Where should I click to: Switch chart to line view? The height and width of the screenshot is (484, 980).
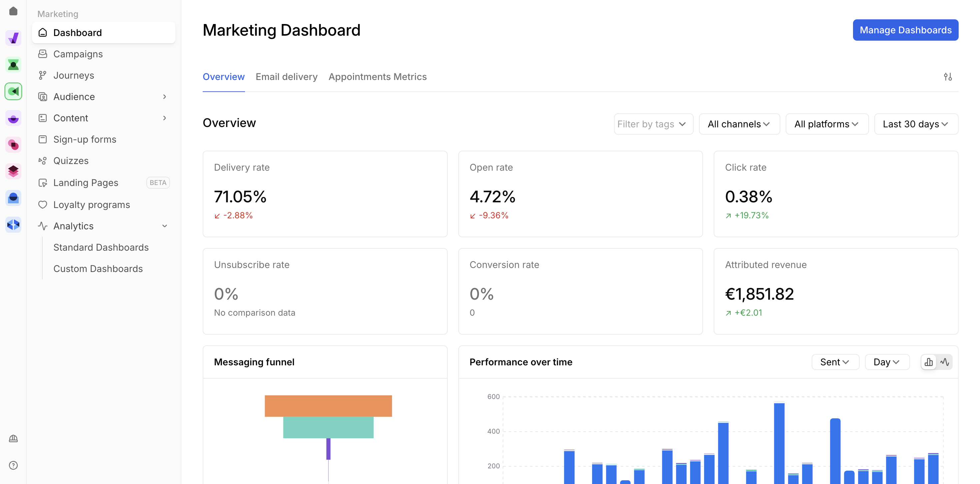[x=945, y=362]
